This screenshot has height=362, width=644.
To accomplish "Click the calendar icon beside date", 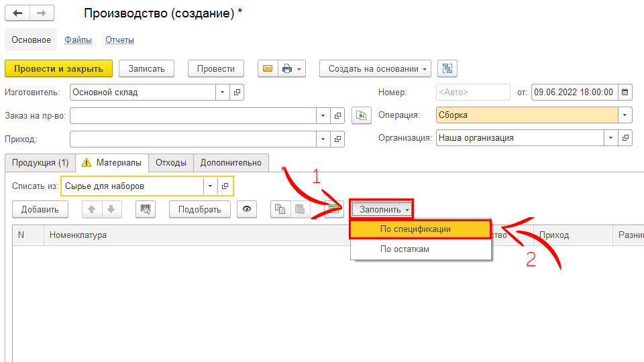I will tap(625, 92).
